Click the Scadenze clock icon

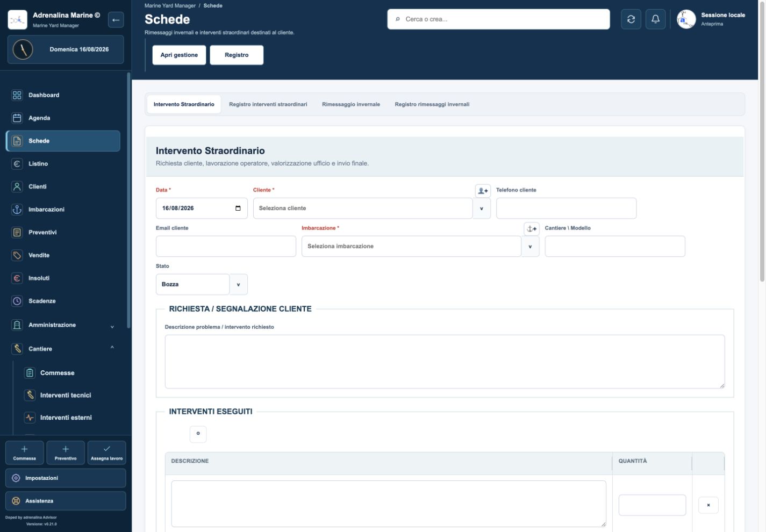(17, 301)
